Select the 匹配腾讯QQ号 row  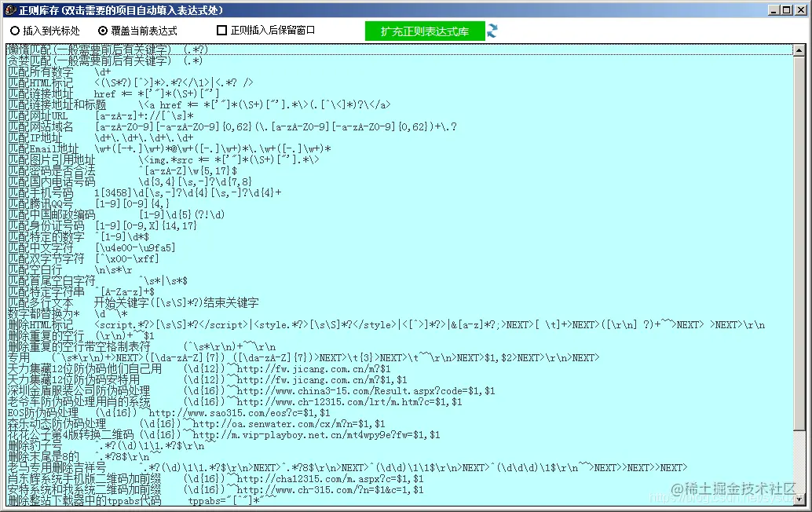tap(399, 203)
